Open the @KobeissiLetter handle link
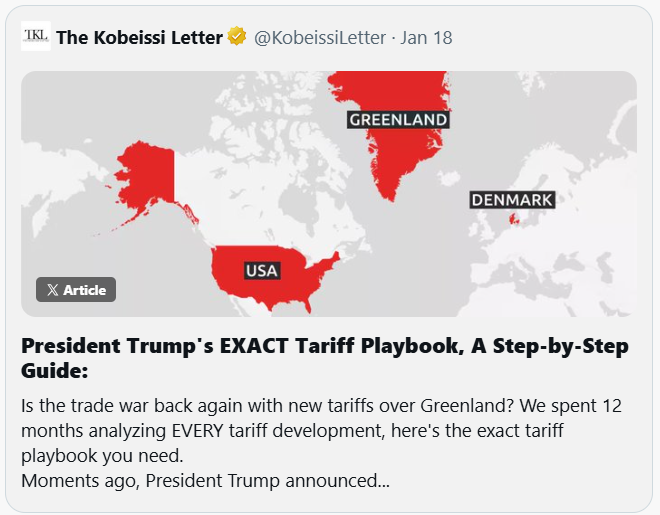The width and height of the screenshot is (660, 515). pos(319,38)
